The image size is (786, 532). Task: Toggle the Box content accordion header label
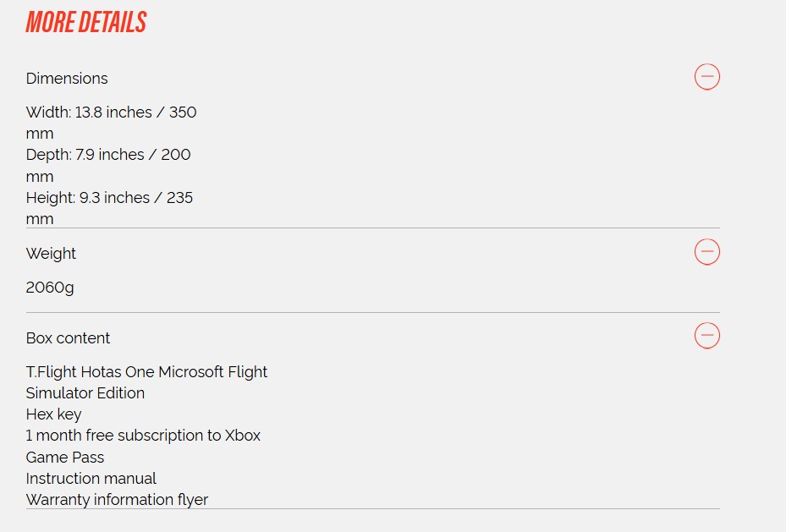(x=68, y=338)
